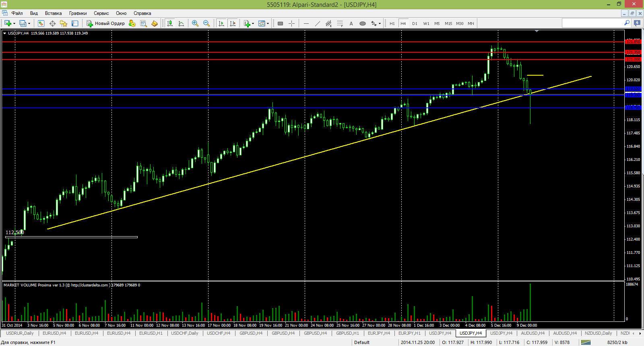This screenshot has width=644, height=346.
Task: Click the 112.500 chart text label
Action: 15,232
